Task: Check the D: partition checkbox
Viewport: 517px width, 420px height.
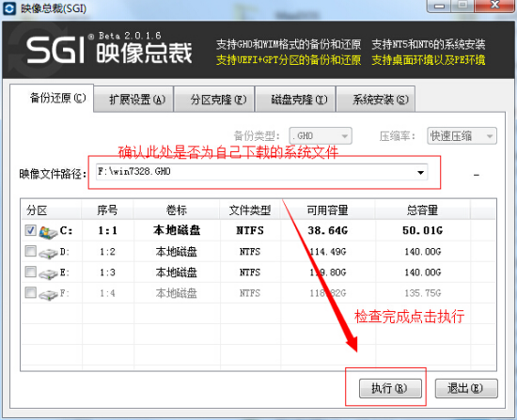Action: [x=31, y=251]
